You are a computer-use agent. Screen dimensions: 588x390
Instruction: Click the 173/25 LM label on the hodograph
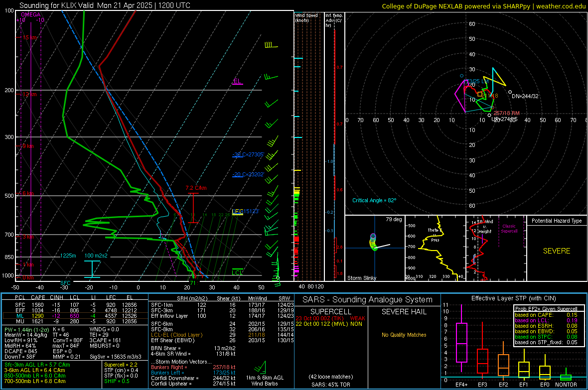[x=476, y=81]
